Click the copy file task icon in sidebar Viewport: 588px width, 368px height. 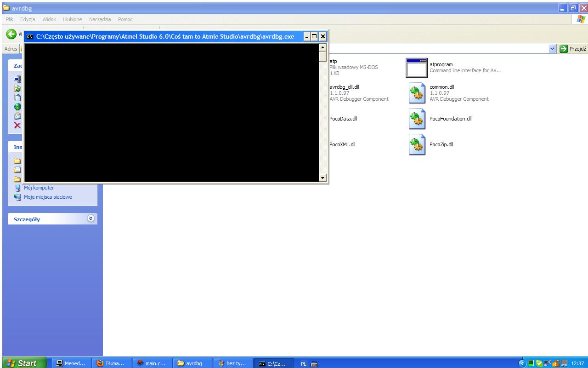click(17, 98)
